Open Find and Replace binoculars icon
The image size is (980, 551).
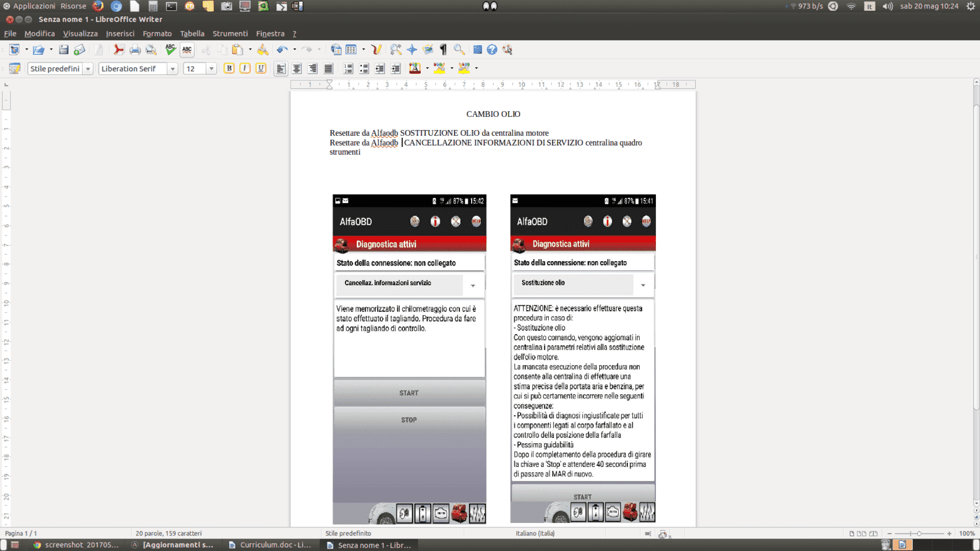(396, 50)
